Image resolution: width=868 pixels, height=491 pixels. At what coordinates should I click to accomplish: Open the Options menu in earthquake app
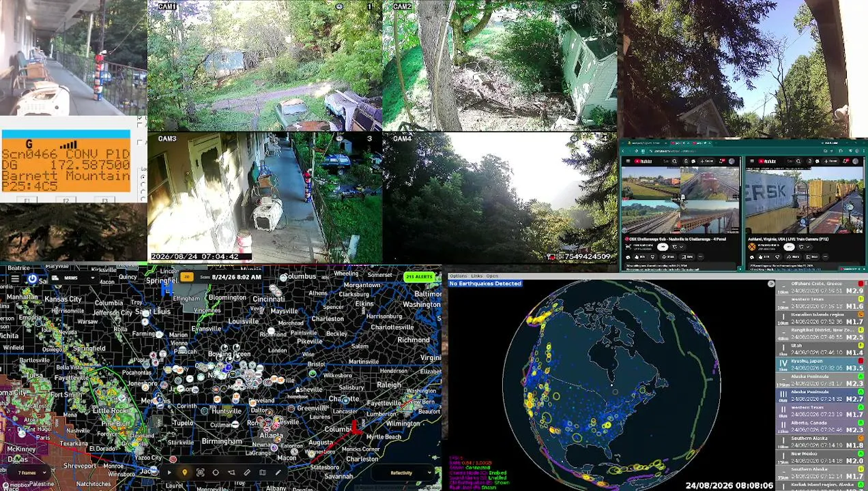458,276
